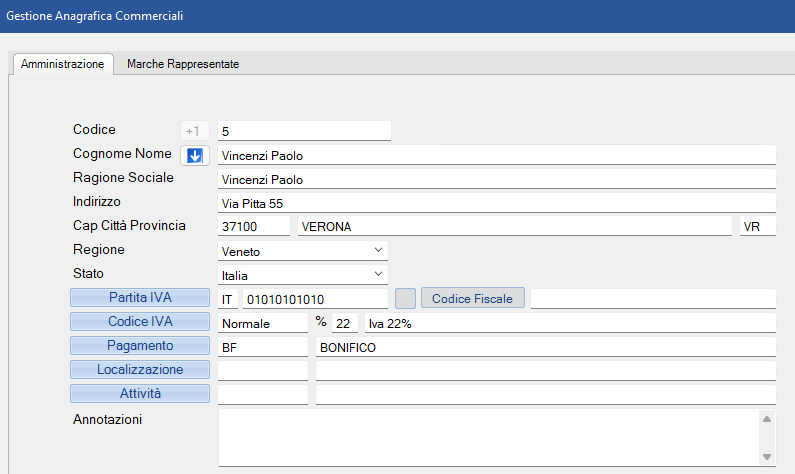The width and height of the screenshot is (795, 474).
Task: Click the Codice Fiscale button
Action: click(472, 298)
